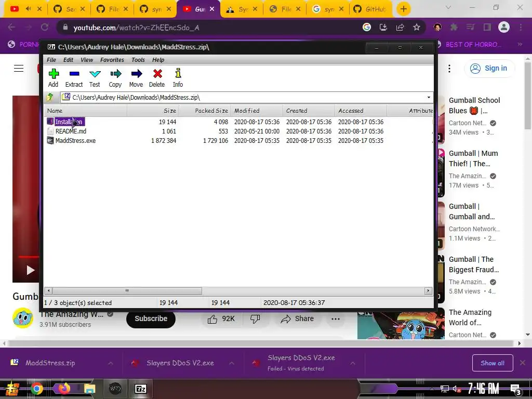Select the Copy toolbar icon
The height and width of the screenshot is (399, 532).
pos(115,78)
